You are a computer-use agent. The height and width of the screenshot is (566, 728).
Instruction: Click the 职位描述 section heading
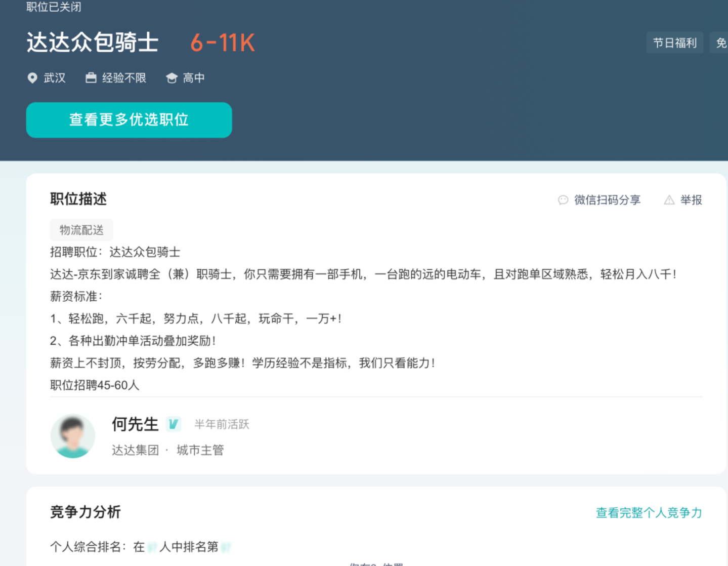(x=78, y=199)
